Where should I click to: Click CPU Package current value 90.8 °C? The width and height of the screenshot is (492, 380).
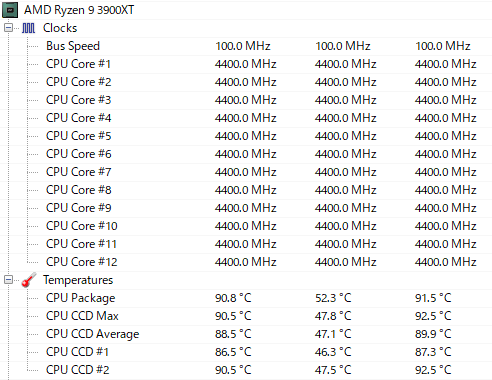(x=233, y=298)
